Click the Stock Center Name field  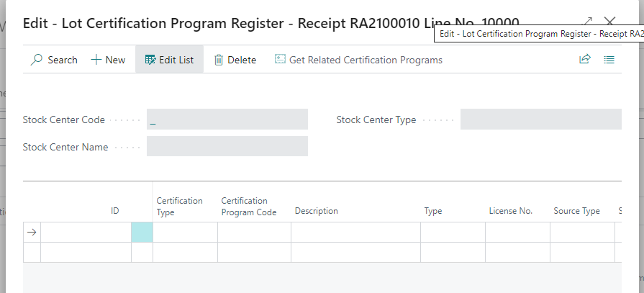click(x=227, y=147)
